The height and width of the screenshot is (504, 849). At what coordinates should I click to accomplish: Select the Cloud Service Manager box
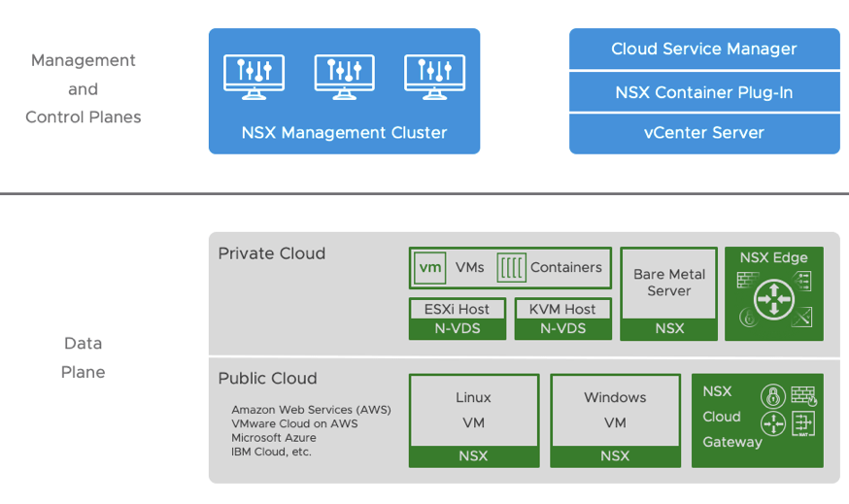tap(704, 50)
